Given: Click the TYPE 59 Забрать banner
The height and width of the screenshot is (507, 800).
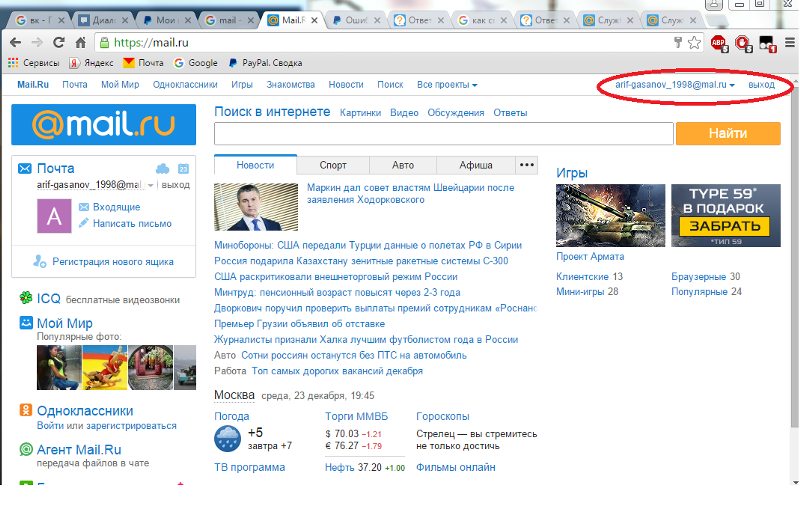Looking at the screenshot, I should coord(726,215).
